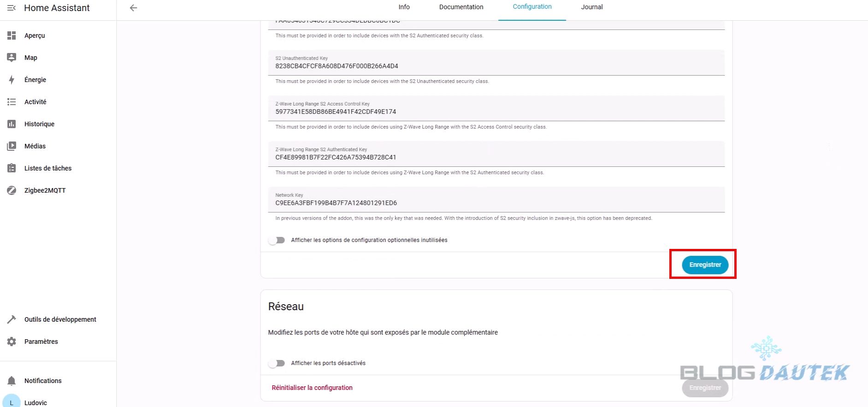Viewport: 868px width, 407px height.
Task: Click the Network Key input field
Action: tap(496, 203)
